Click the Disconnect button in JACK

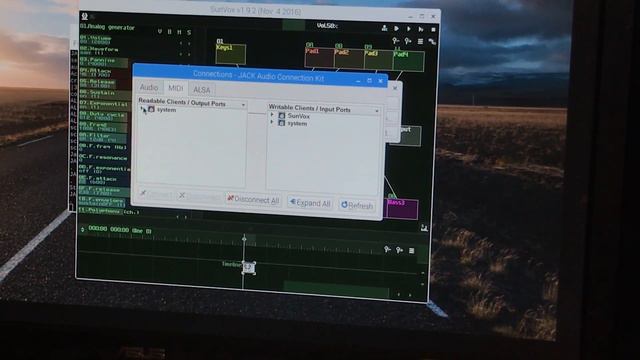coord(200,197)
